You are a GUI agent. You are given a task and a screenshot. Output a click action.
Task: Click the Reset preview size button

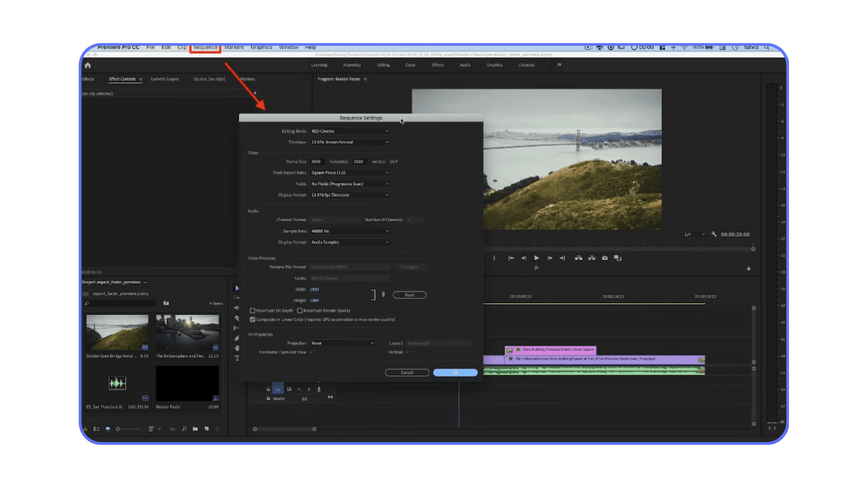coord(410,295)
